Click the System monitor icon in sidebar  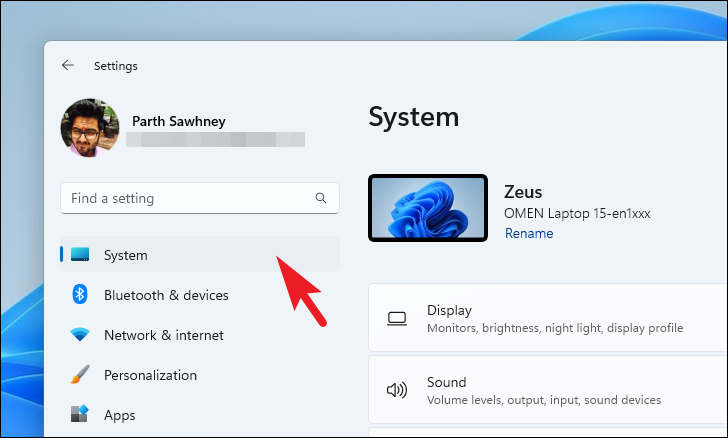tap(80, 254)
